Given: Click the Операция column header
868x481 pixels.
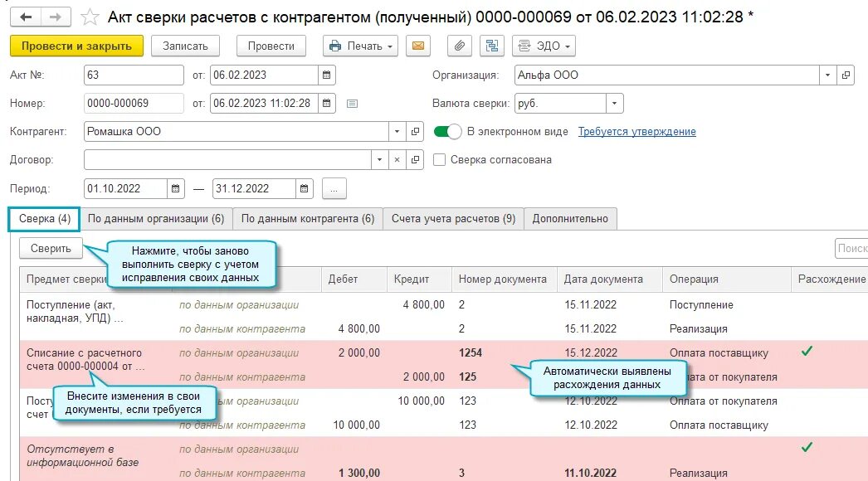Looking at the screenshot, I should pyautogui.click(x=726, y=279).
